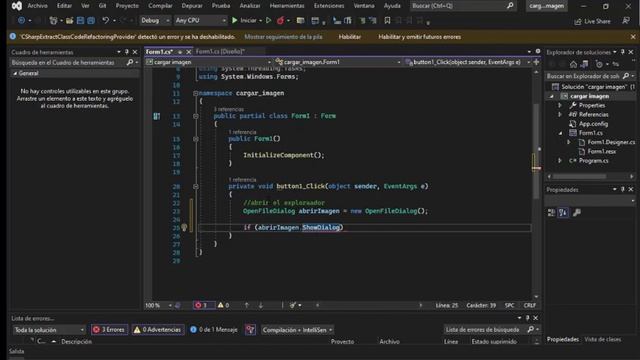Click the green Iniciar play button

click(235, 20)
